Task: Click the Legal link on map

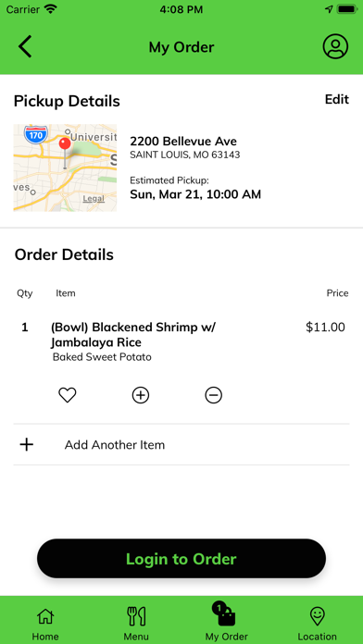Action: point(94,199)
